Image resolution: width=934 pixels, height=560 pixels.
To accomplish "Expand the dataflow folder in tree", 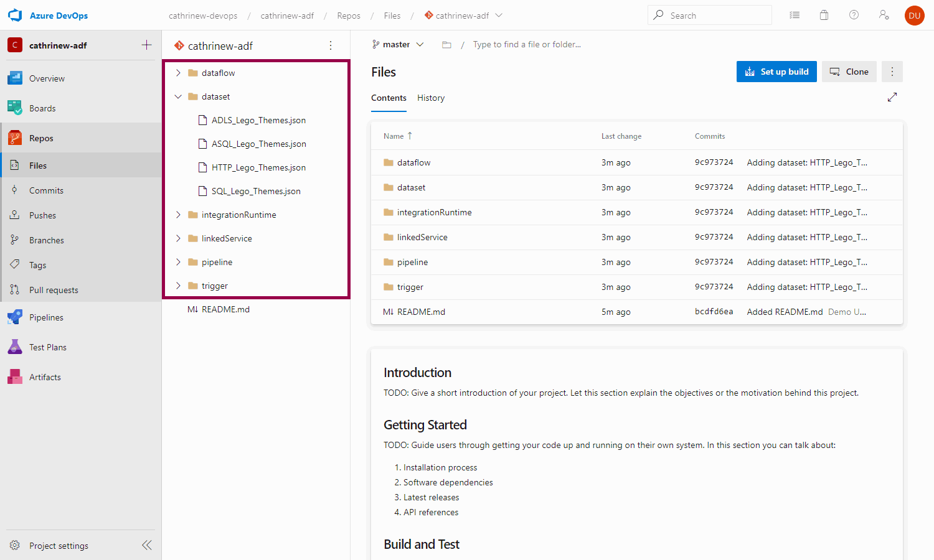I will (178, 73).
